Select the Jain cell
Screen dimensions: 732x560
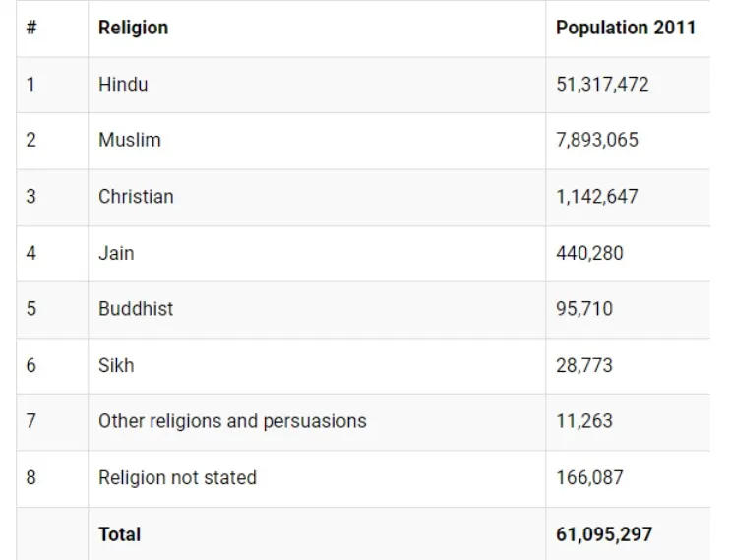pos(116,253)
